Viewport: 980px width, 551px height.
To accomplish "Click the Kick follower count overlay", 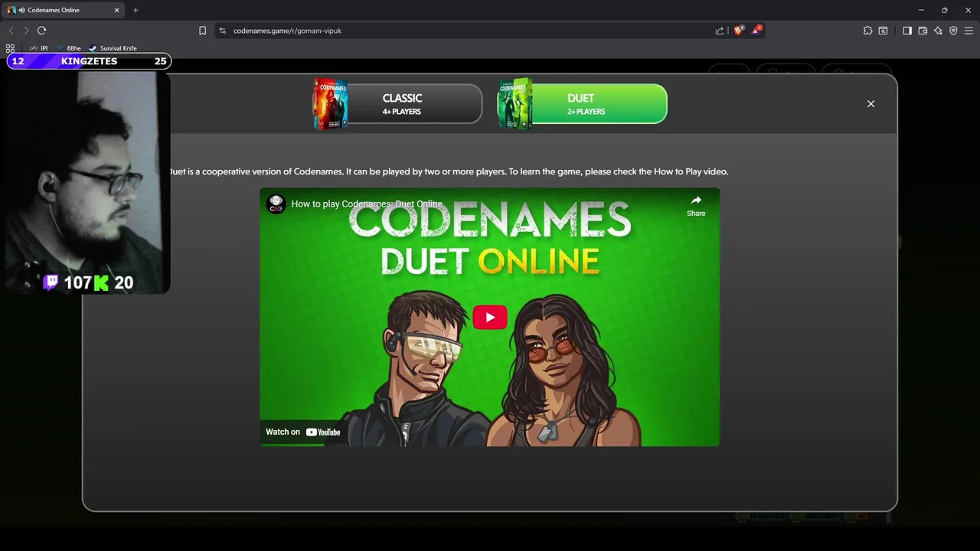I will [x=113, y=282].
